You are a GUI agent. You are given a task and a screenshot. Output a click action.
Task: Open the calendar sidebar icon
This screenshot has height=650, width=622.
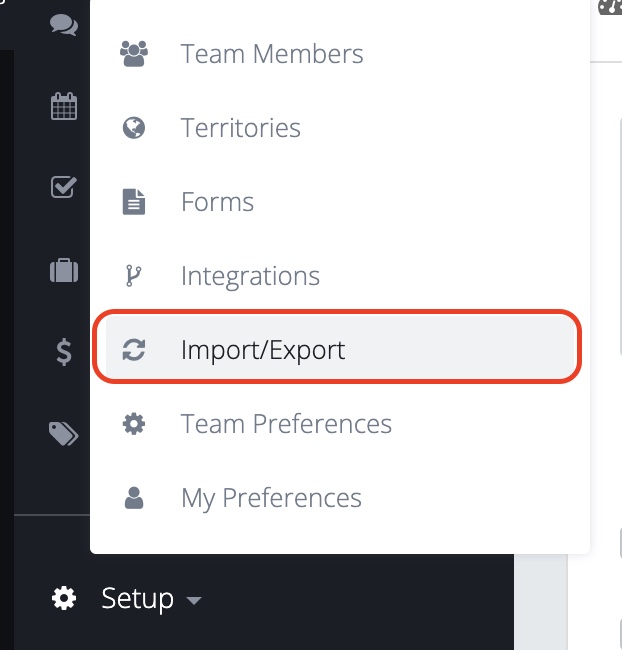click(x=64, y=106)
